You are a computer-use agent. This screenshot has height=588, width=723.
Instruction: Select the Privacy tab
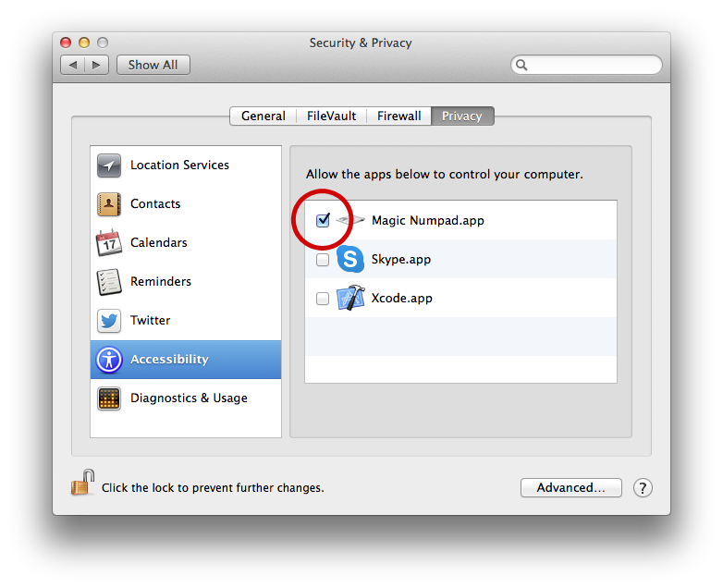tap(462, 116)
